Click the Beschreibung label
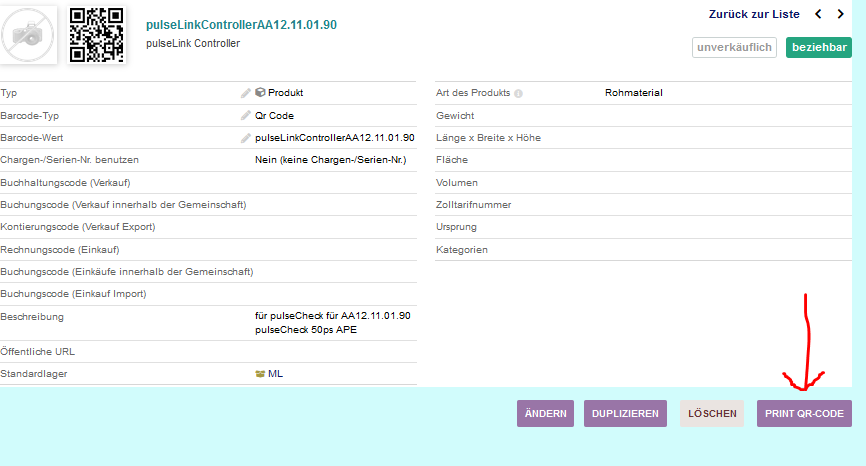 click(x=32, y=317)
